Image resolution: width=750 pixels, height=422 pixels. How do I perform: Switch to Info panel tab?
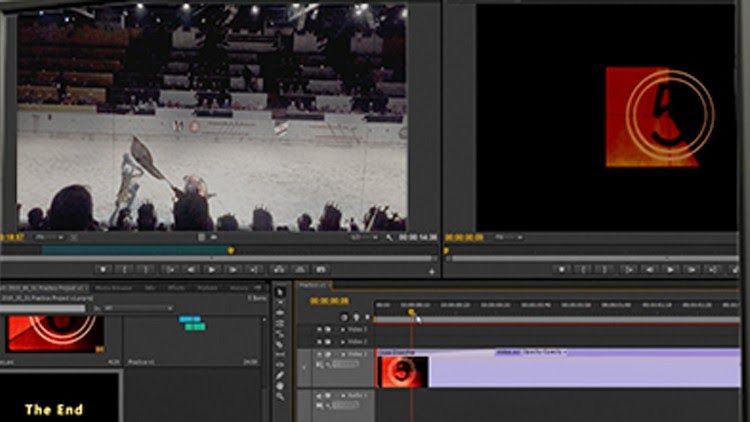[x=151, y=288]
